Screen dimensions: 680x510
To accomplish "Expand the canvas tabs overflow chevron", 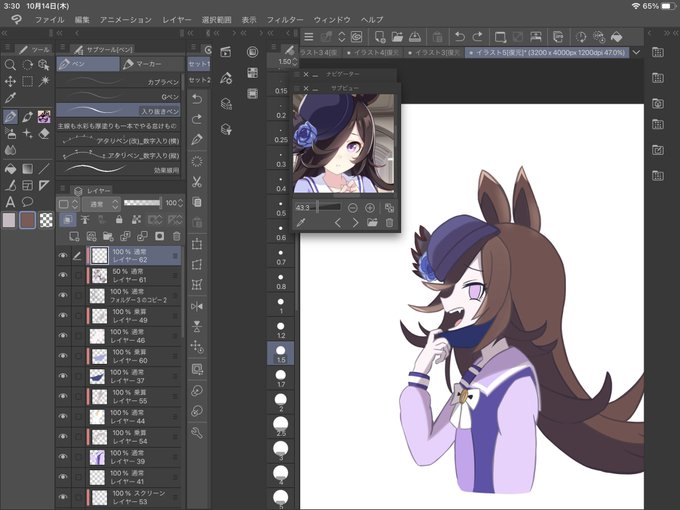I will tap(636, 52).
